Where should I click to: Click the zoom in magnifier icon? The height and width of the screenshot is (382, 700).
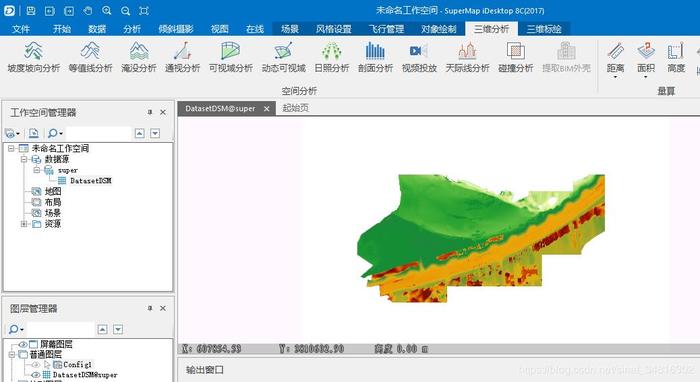[x=107, y=11]
